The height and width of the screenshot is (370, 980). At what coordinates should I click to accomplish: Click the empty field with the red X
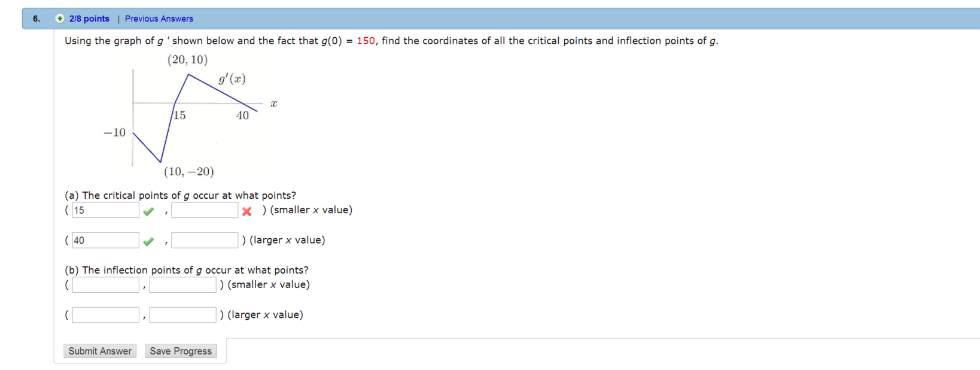click(204, 210)
